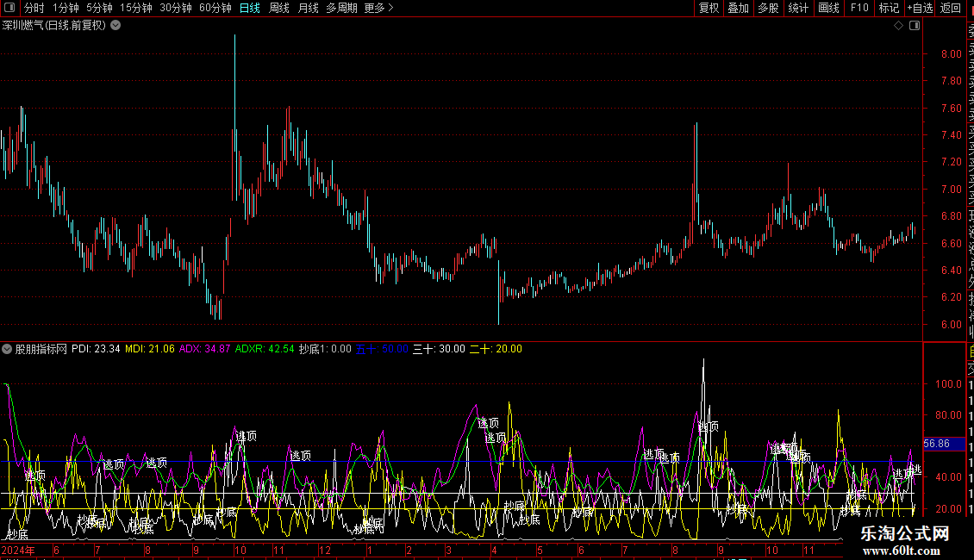Click the 2024年 date label on time axis

coord(18,551)
